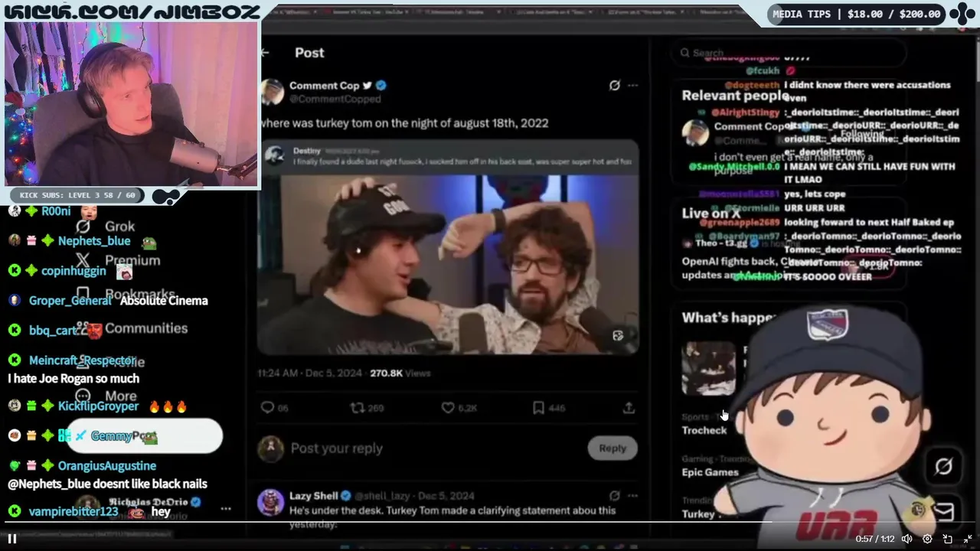Open chat user vampirebitter123

click(73, 512)
